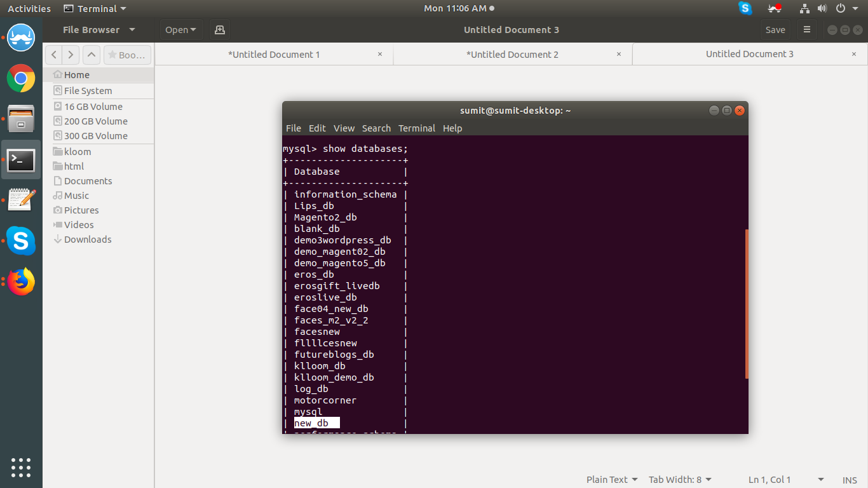Screen dimensions: 868x488
Task: Open the terminal Edit menu
Action: point(317,128)
